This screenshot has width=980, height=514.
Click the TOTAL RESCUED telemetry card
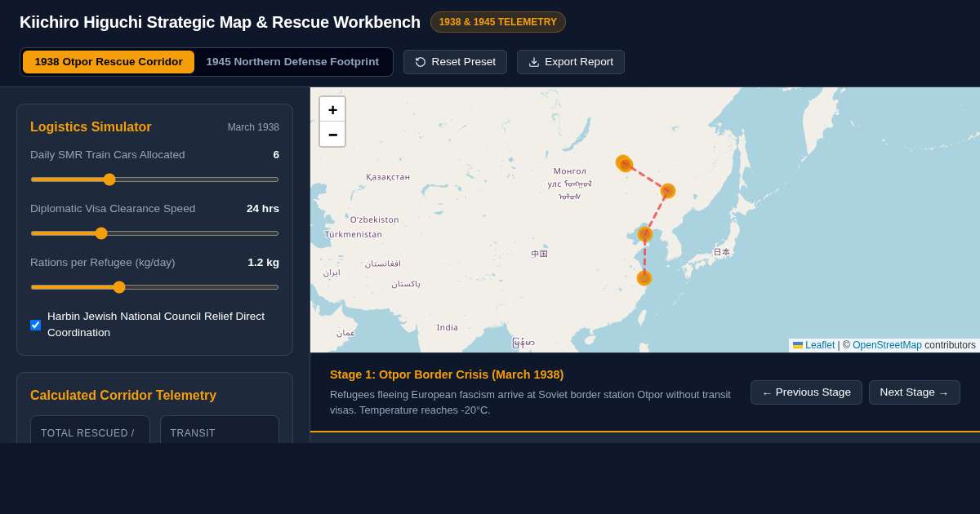(90, 429)
